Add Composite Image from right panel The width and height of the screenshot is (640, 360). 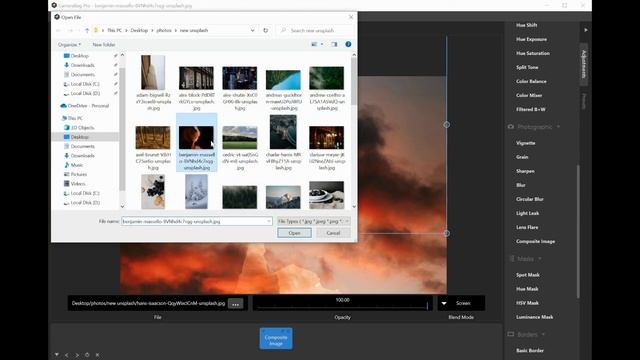[535, 242]
